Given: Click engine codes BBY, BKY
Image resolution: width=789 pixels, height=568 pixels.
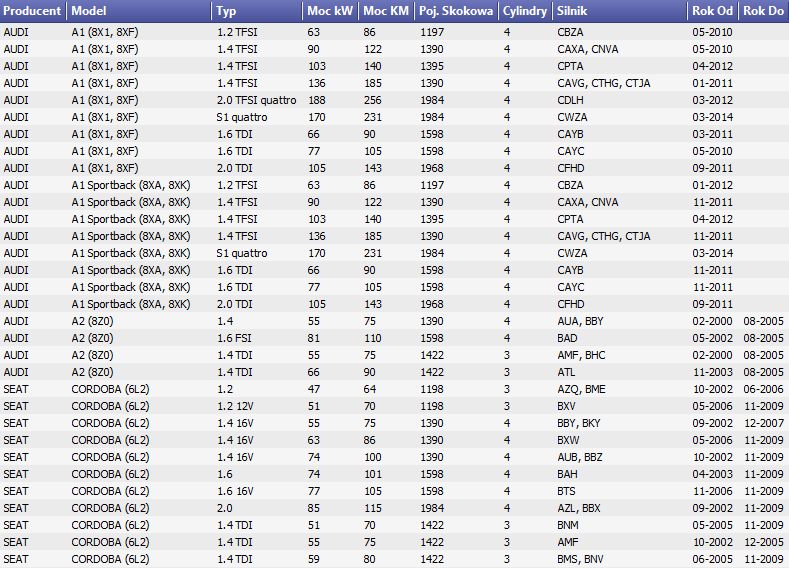Looking at the screenshot, I should tap(579, 423).
